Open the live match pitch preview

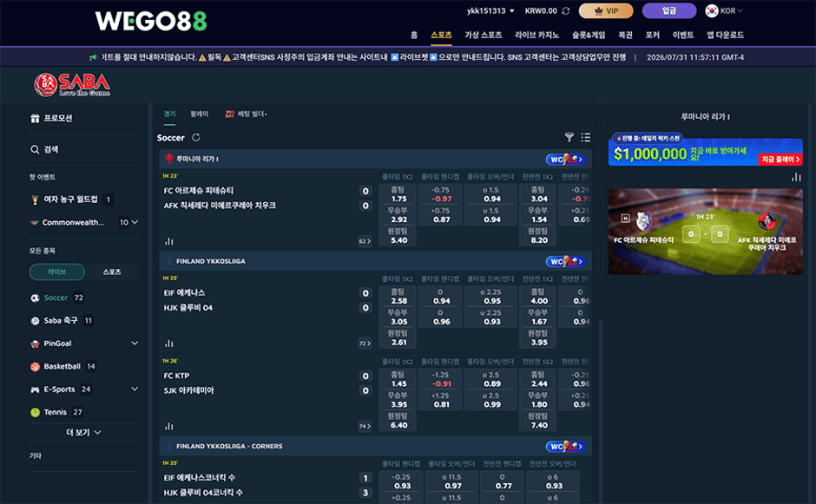[x=705, y=232]
